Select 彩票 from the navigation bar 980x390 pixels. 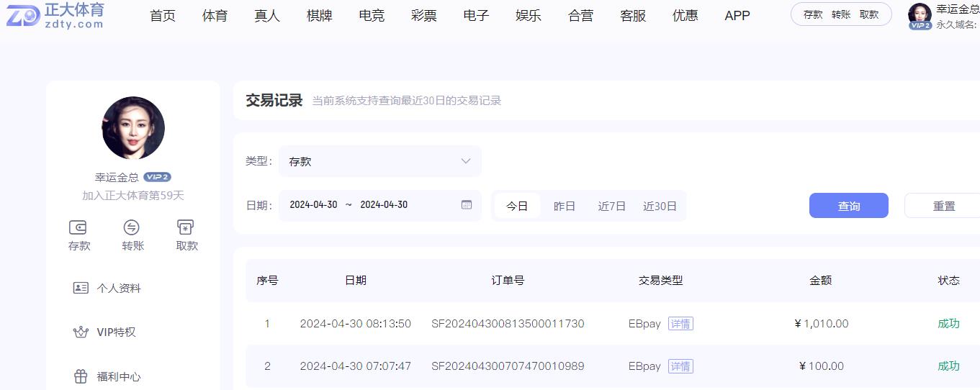click(423, 16)
